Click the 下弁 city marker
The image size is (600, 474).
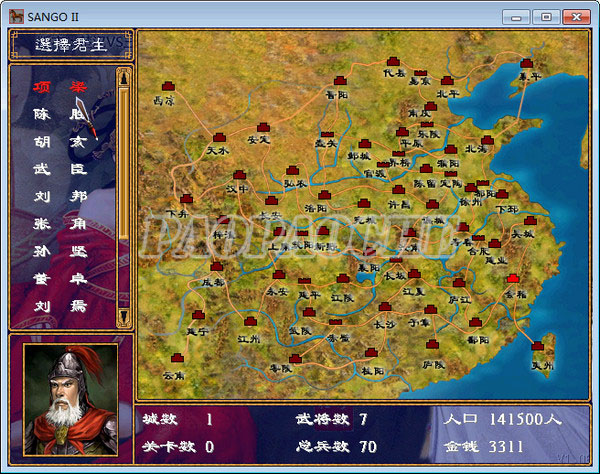click(187, 199)
